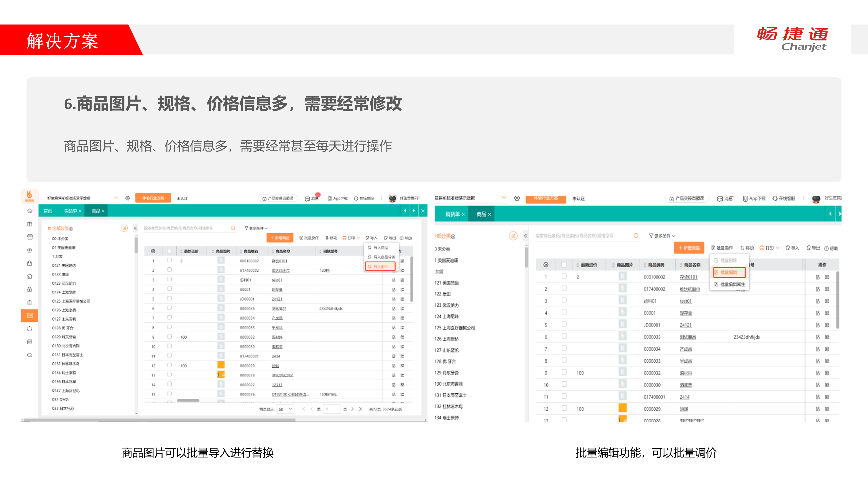
Task: Collapse category panel with double-chevron in right screenshot
Action: coord(526,236)
